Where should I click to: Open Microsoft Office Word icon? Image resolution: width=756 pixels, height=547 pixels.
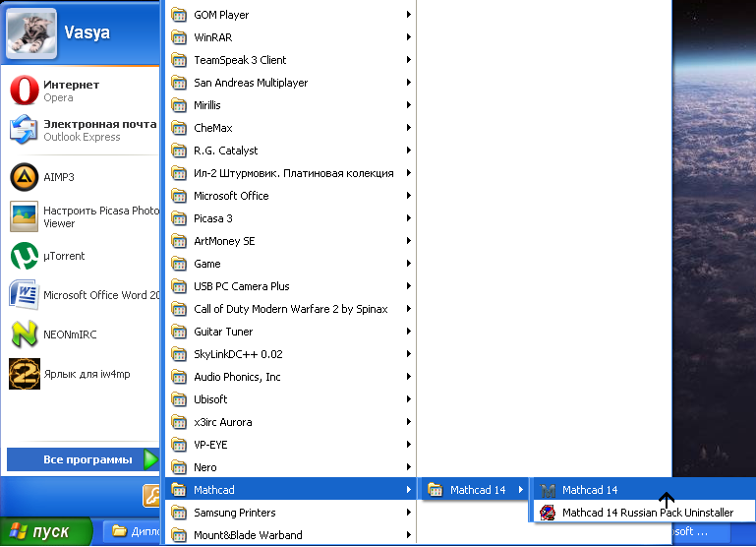tap(25, 295)
